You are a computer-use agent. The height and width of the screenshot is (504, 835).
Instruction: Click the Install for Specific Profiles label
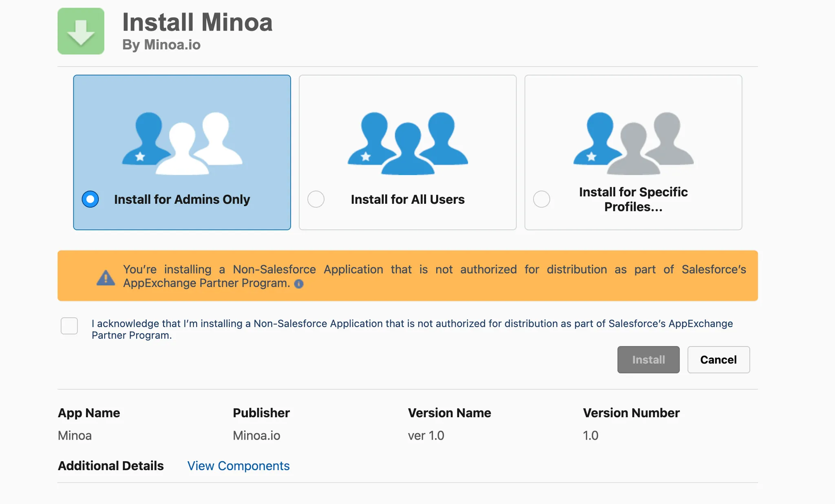[x=633, y=199]
